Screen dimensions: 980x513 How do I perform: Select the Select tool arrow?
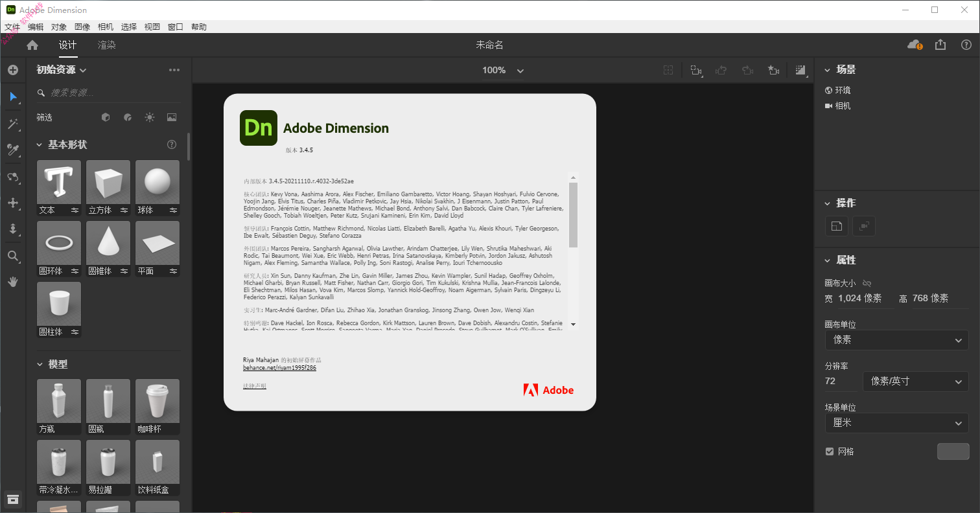[13, 97]
